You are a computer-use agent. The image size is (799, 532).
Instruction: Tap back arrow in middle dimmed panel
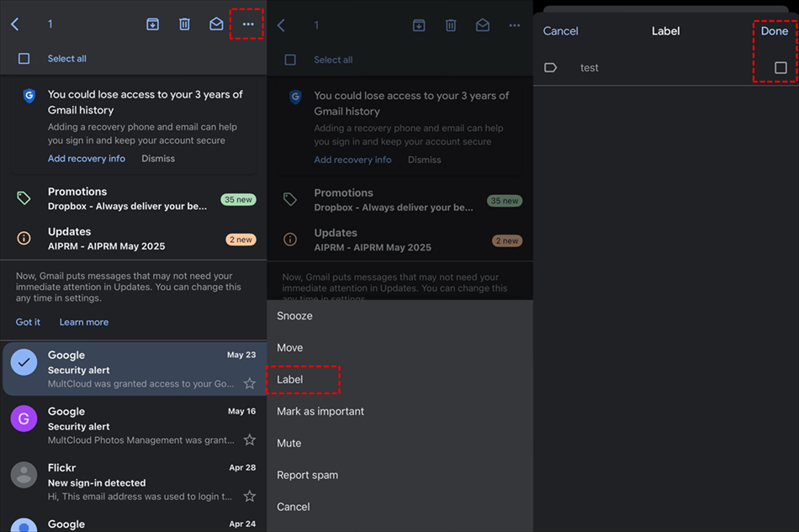click(x=281, y=25)
